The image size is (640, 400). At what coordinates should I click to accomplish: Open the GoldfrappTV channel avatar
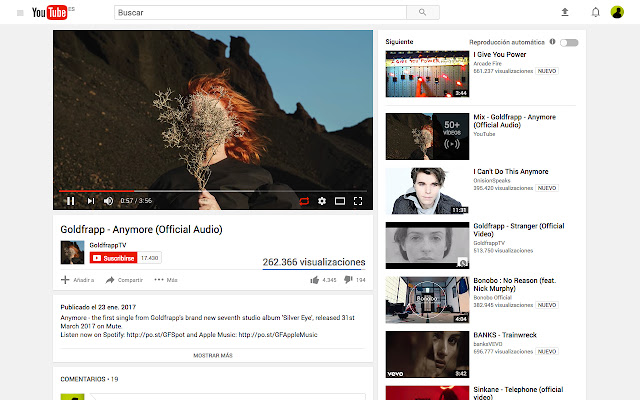click(x=72, y=252)
